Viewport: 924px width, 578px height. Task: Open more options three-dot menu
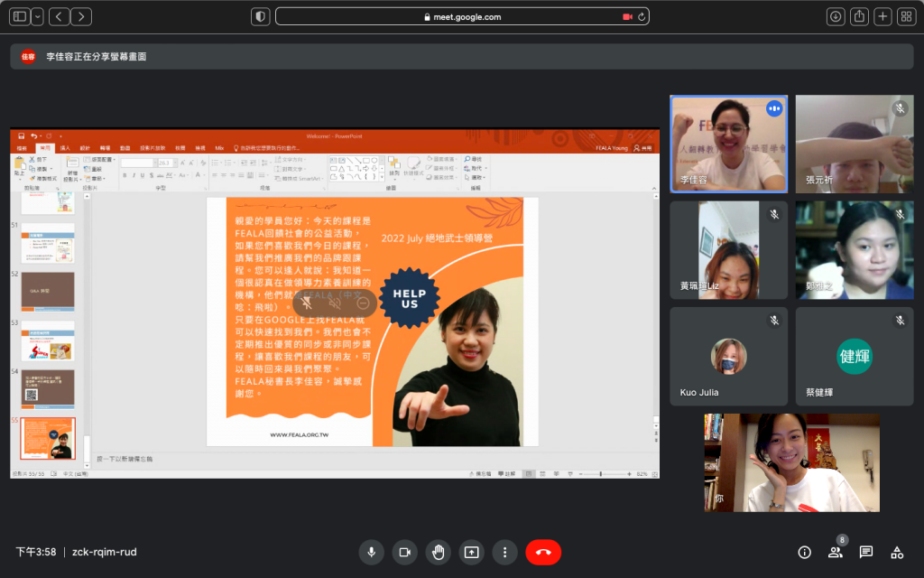tap(504, 552)
